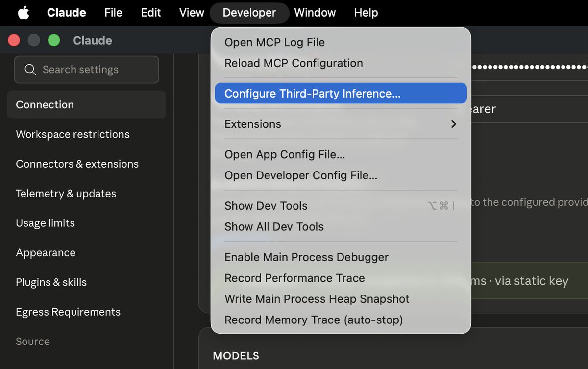Switch to Telemetry & updates
The height and width of the screenshot is (369, 588).
click(x=86, y=194)
